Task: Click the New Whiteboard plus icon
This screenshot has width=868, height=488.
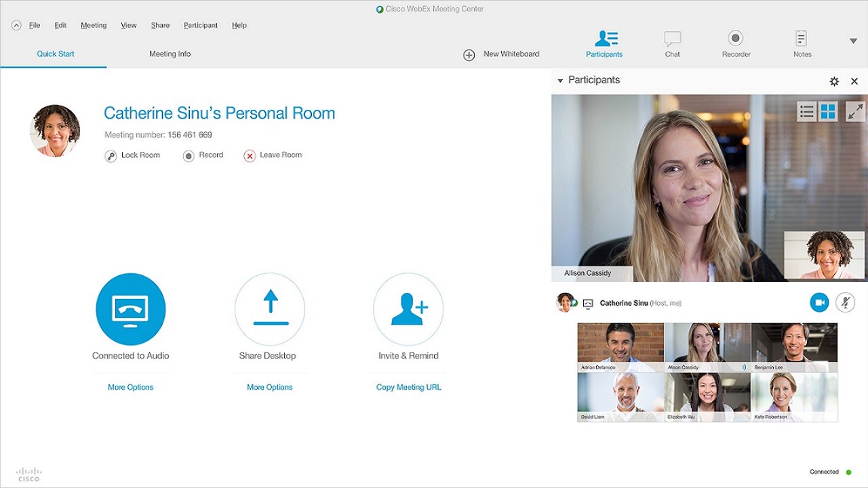Action: 469,55
